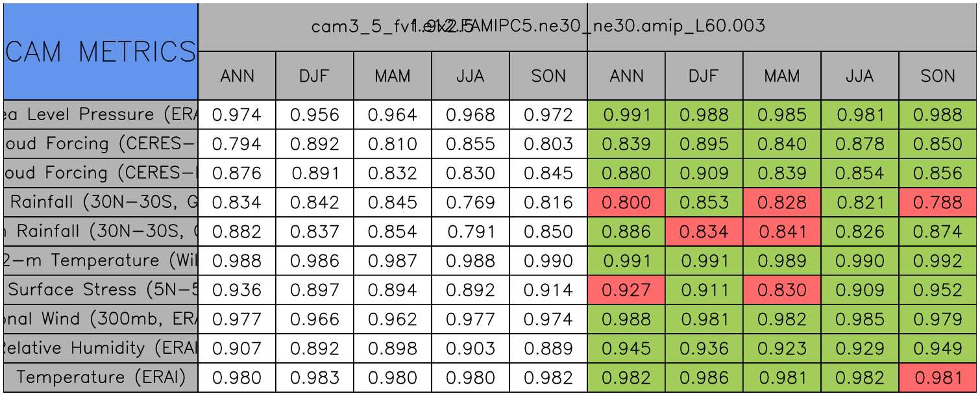Click the red cell showing 0.800
Image resolution: width=980 pixels, height=396 pixels.
(626, 203)
